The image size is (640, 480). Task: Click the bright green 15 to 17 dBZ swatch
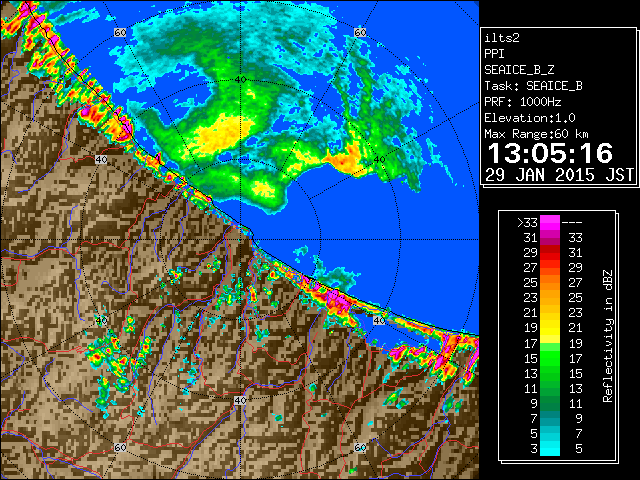550,358
